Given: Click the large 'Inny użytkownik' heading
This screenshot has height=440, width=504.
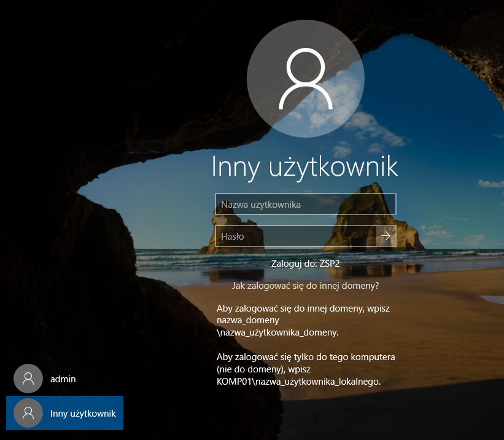Looking at the screenshot, I should coord(304,167).
